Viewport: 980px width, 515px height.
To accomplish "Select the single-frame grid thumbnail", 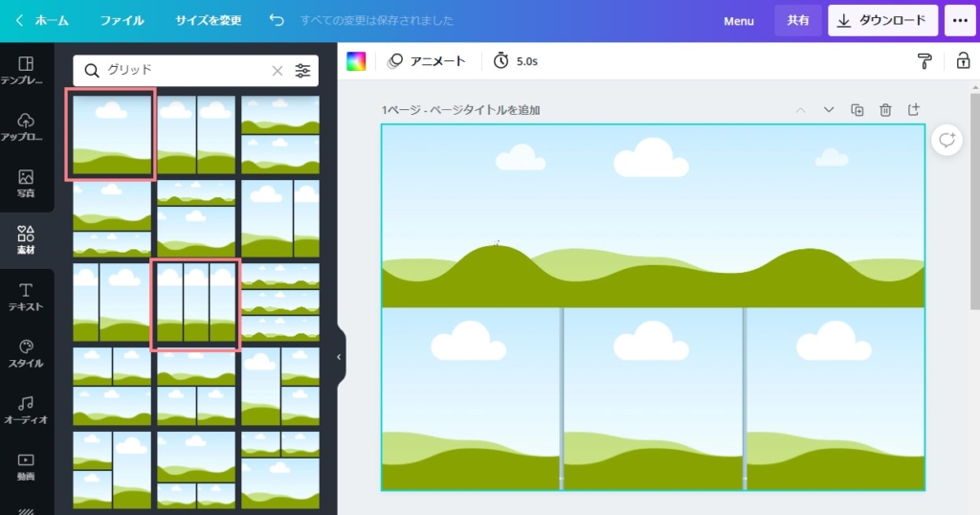I will click(111, 134).
